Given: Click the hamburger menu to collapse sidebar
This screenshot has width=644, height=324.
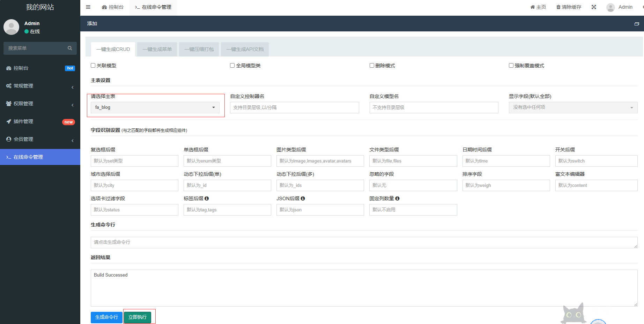Looking at the screenshot, I should [88, 7].
